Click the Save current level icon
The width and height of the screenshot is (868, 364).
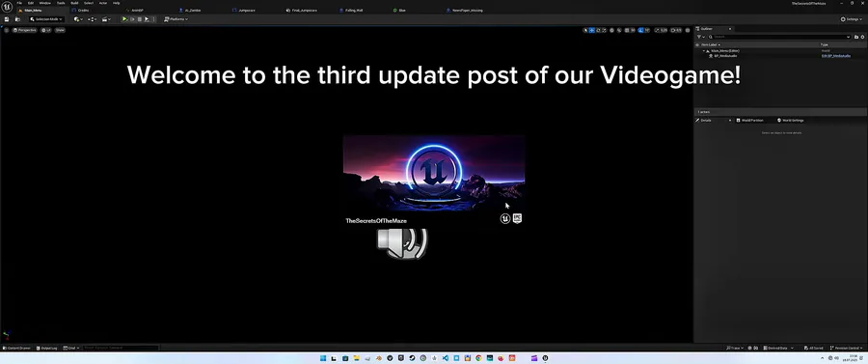click(7, 19)
